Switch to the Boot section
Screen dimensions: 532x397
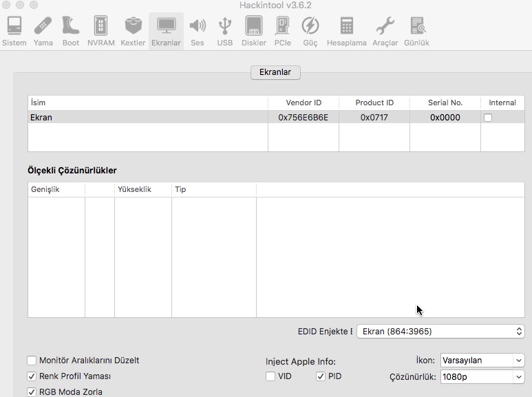tap(71, 32)
